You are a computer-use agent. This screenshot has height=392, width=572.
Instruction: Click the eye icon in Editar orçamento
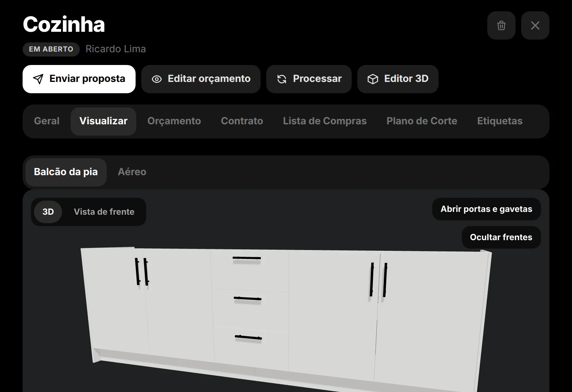click(156, 79)
